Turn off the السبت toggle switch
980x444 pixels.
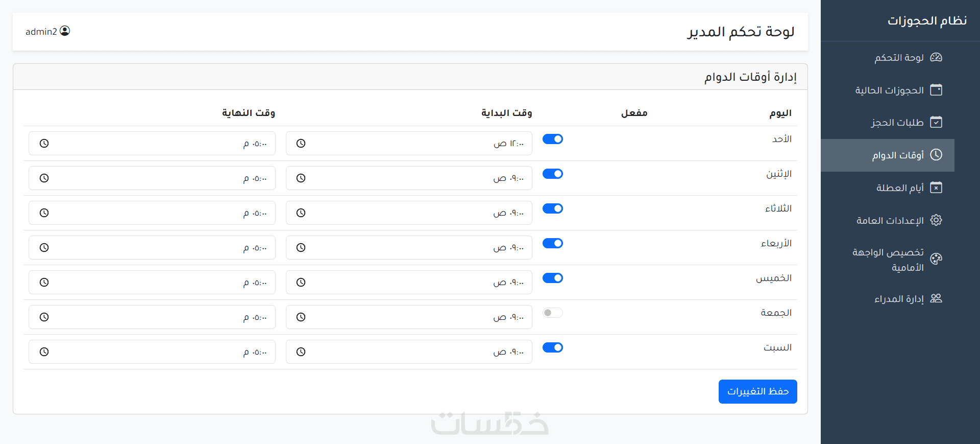[552, 347]
